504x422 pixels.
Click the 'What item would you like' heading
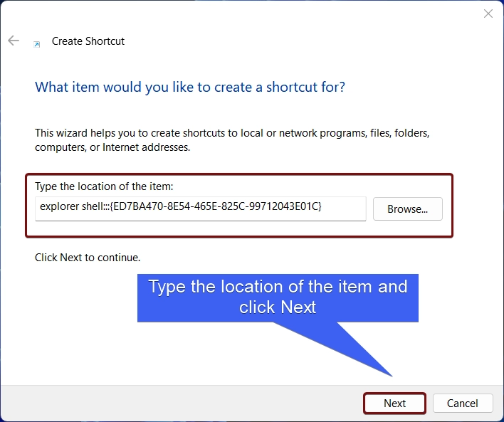click(190, 87)
